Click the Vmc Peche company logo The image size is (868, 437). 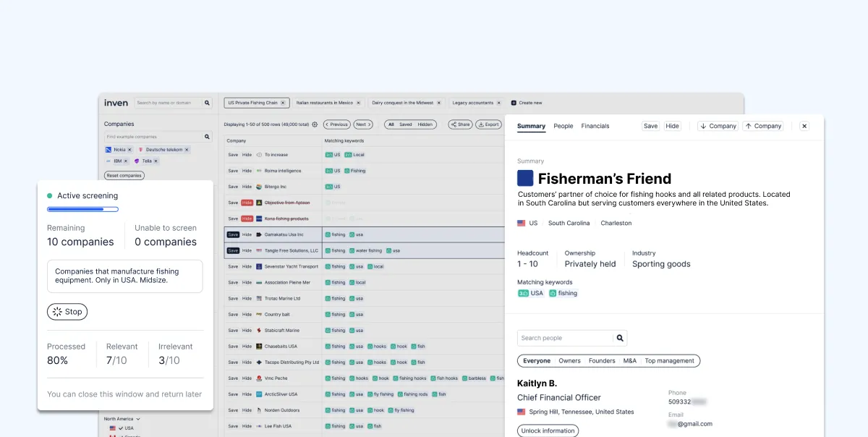pos(259,378)
